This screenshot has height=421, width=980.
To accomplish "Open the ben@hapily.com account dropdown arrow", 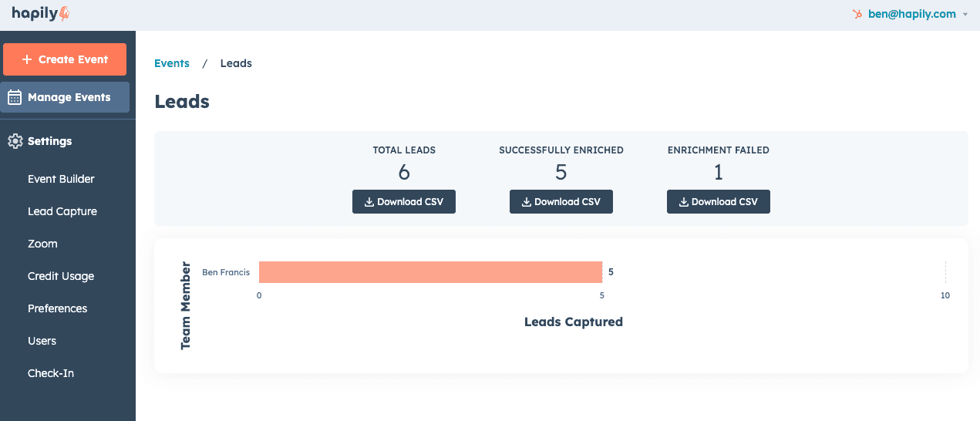I will tap(965, 15).
